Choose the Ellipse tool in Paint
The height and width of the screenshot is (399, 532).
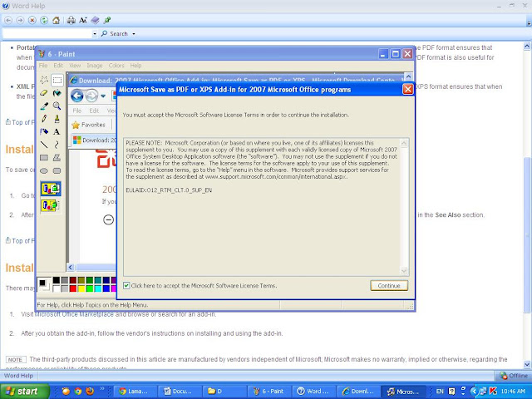44,170
